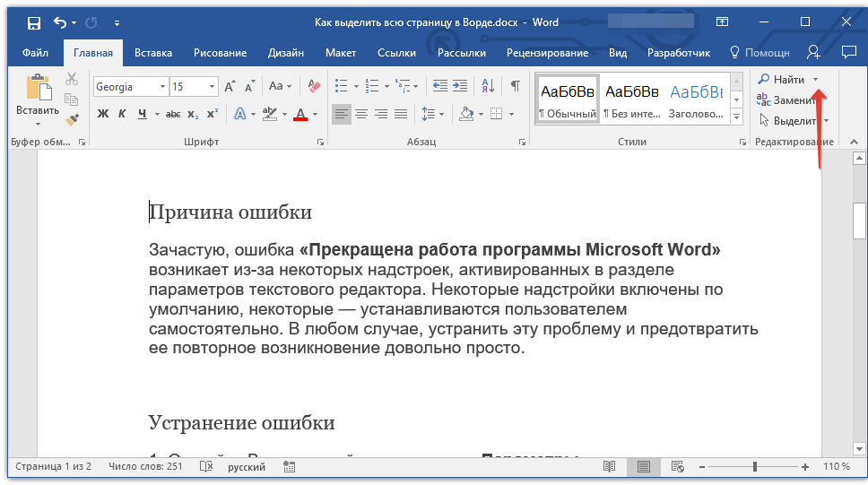Open the font size dropdown showing 15
This screenshot has height=485, width=868.
212,87
